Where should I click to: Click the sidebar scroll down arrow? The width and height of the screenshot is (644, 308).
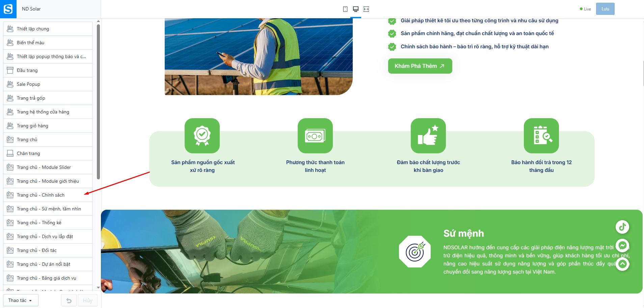tap(98, 288)
